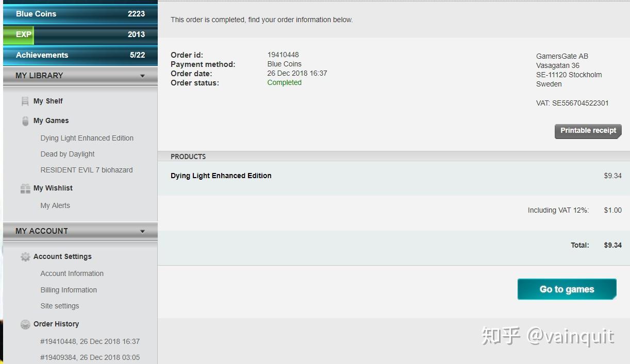Click the Account Settings gear icon

tap(25, 256)
